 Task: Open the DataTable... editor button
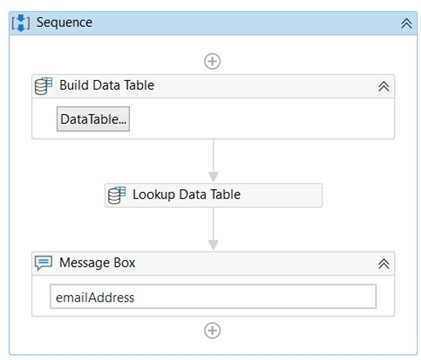(93, 119)
